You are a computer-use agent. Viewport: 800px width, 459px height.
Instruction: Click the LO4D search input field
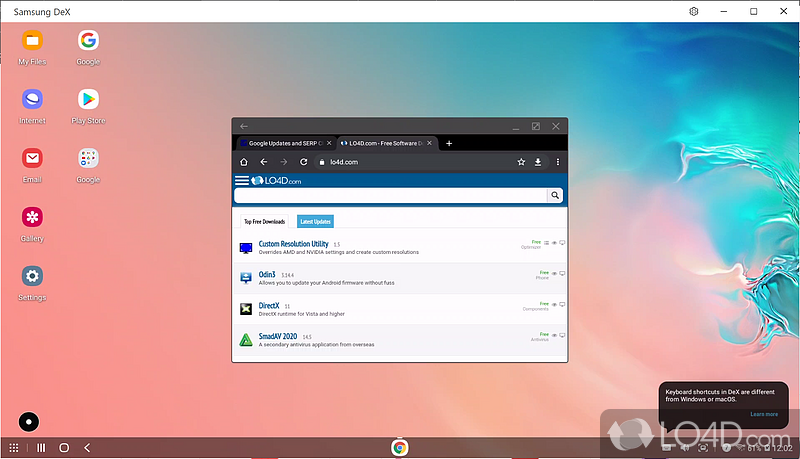pyautogui.click(x=391, y=195)
